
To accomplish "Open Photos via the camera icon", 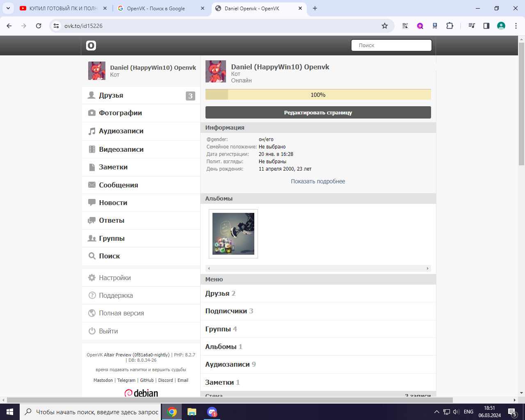I will click(x=92, y=113).
